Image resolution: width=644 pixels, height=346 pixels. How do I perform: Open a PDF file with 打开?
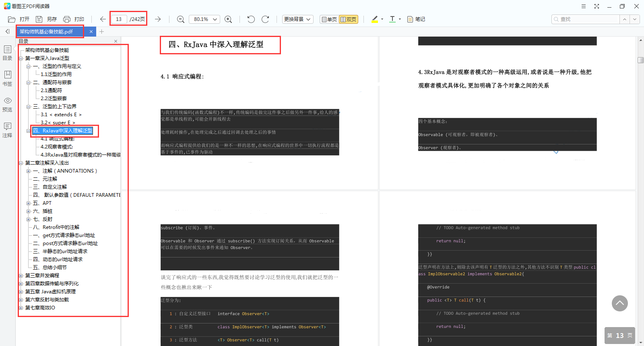(x=19, y=19)
